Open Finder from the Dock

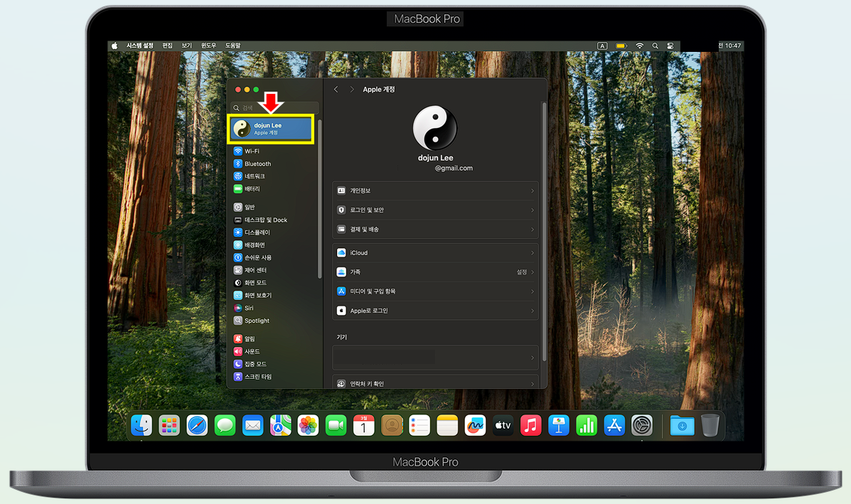pos(141,425)
